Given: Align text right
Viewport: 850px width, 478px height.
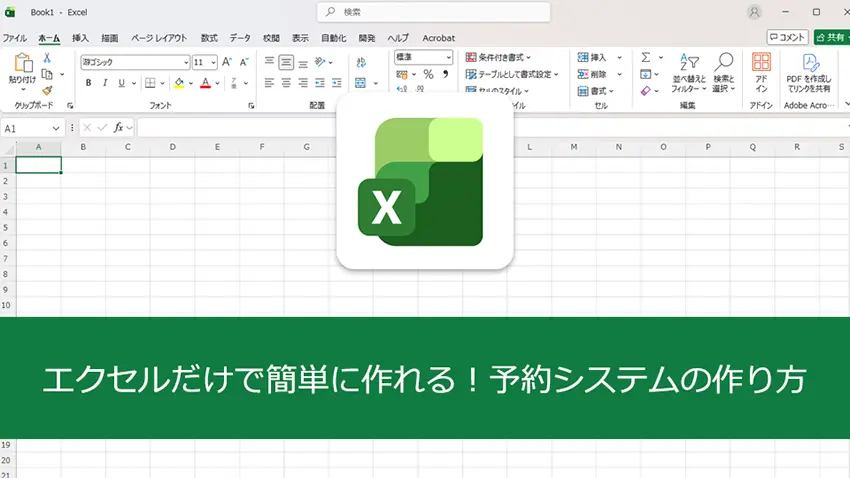Looking at the screenshot, I should pos(303,83).
